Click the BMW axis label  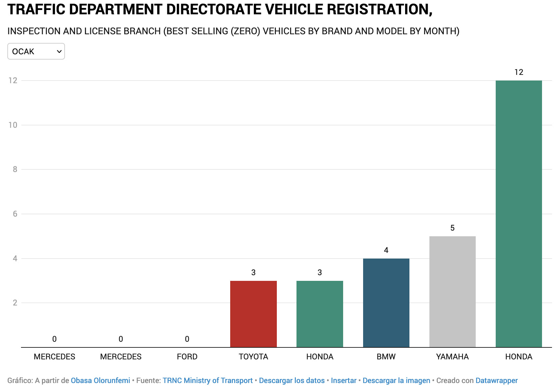tap(386, 357)
